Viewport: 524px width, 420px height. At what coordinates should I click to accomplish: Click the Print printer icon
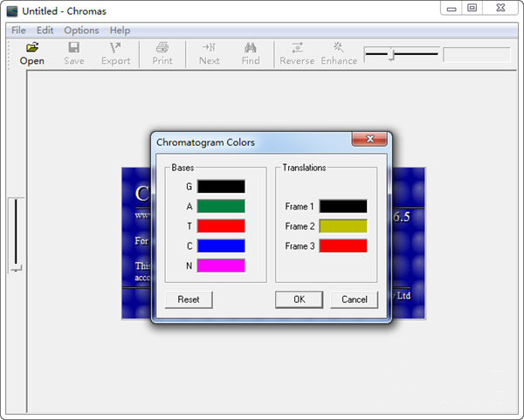click(x=162, y=47)
